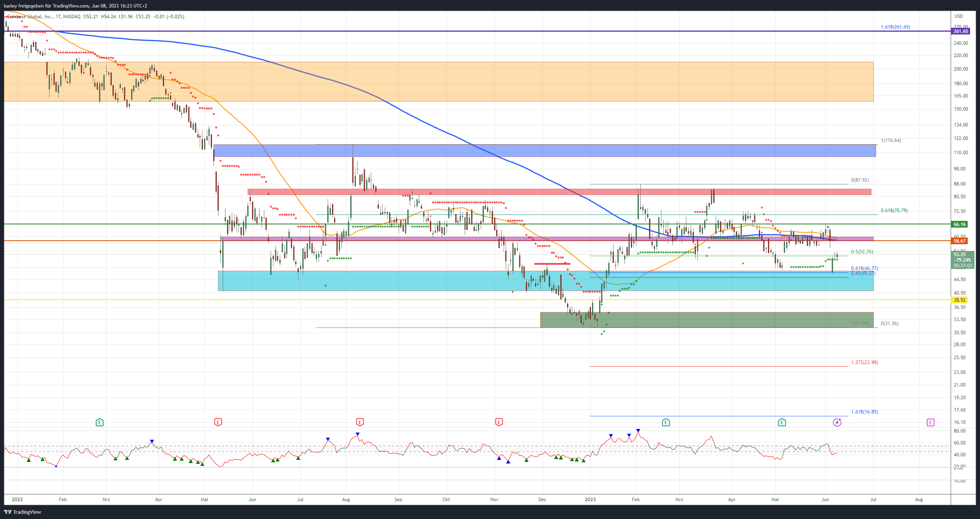
Task: Select the blue resistance zone rectangle
Action: click(545, 151)
